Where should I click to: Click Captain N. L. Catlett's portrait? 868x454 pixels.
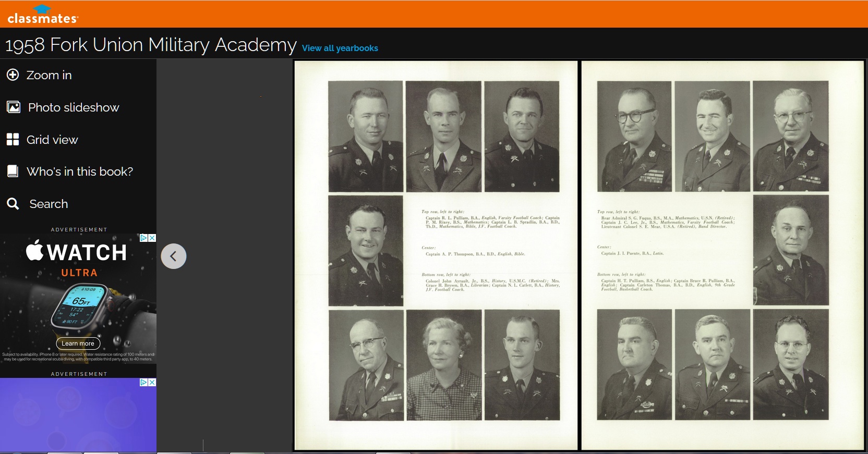[x=522, y=365]
